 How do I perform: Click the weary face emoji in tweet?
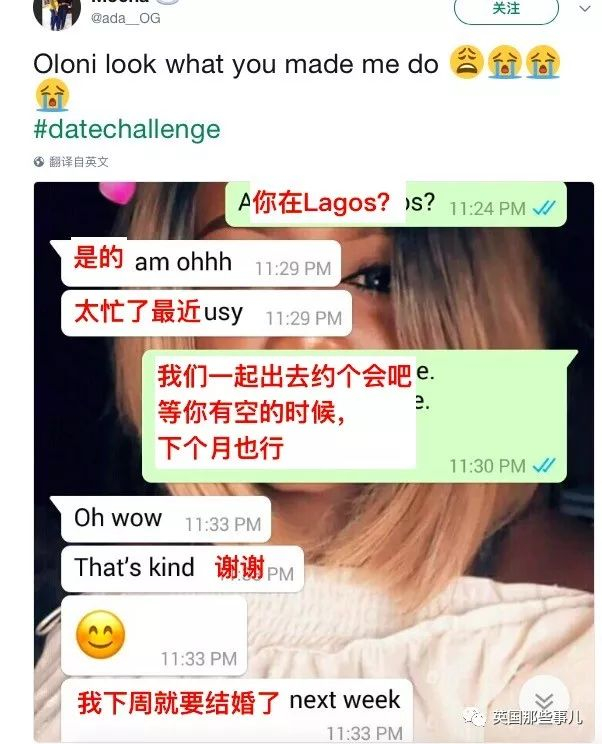(467, 62)
